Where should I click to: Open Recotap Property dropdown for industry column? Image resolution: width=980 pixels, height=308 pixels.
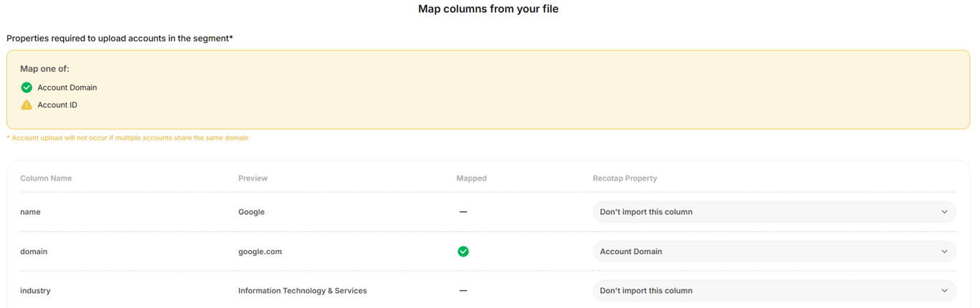click(773, 291)
